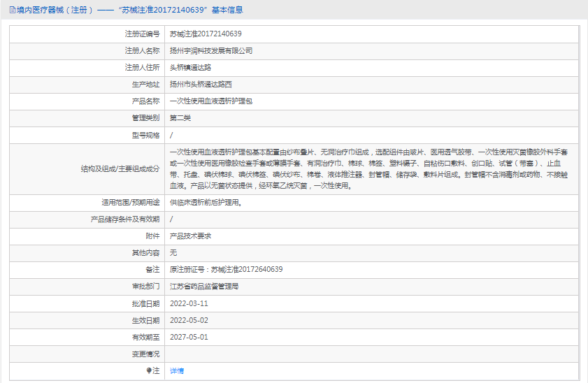The image size is (588, 383).
Task: Click the 结构及组成/主要组成成分 label
Action: tap(120, 168)
